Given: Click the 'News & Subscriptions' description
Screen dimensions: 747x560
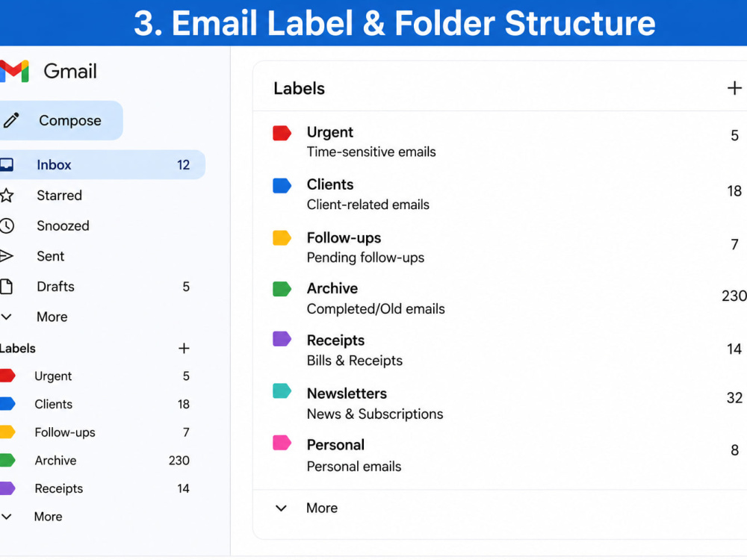Looking at the screenshot, I should [375, 414].
